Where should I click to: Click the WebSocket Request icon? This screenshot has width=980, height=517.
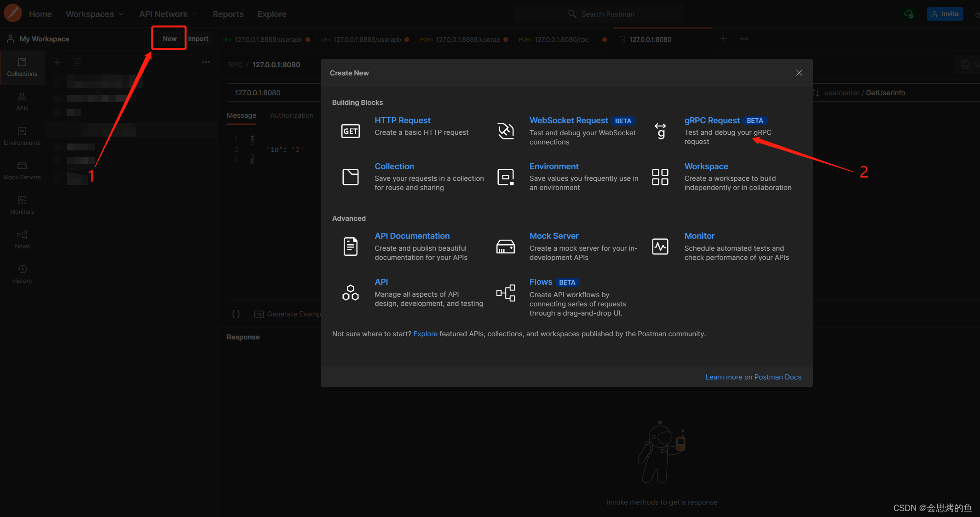click(x=505, y=131)
